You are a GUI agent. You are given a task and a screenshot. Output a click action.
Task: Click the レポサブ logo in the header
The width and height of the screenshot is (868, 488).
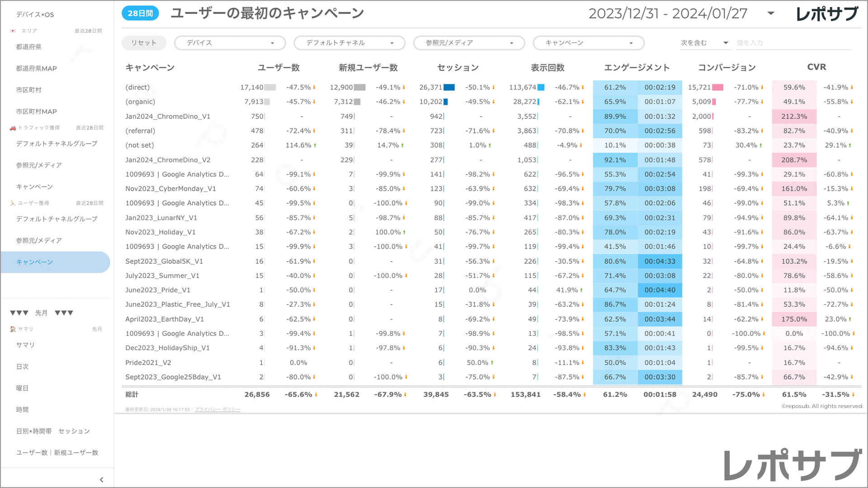827,14
